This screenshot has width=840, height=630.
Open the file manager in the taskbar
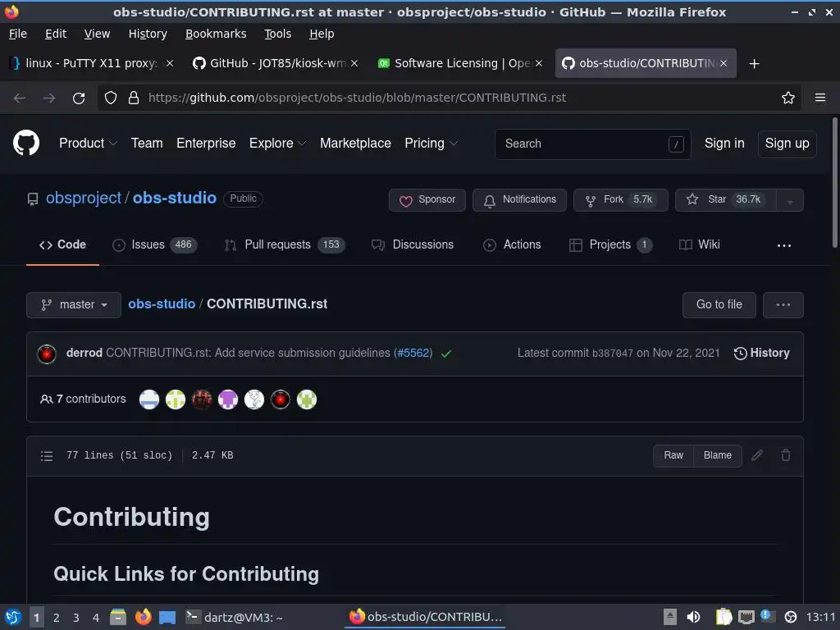(x=118, y=617)
